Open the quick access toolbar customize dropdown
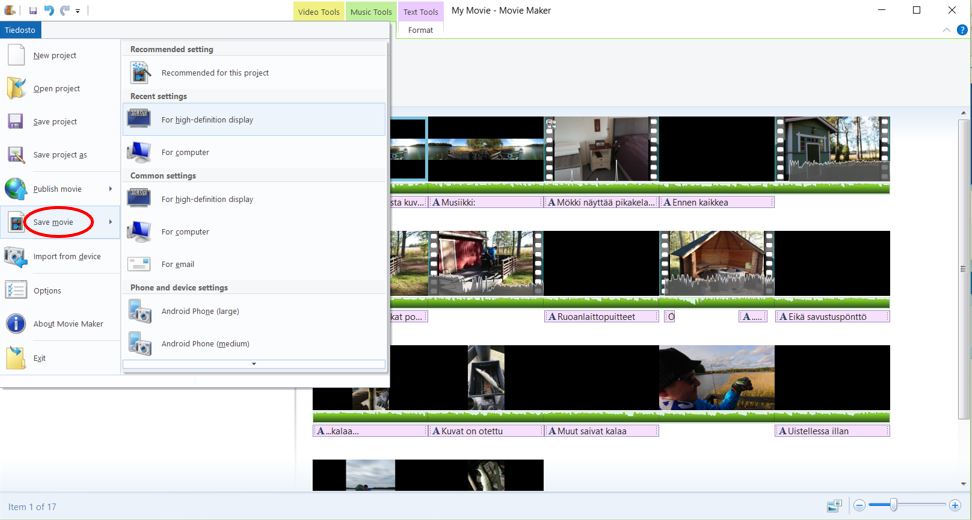This screenshot has width=972, height=520. pos(78,11)
